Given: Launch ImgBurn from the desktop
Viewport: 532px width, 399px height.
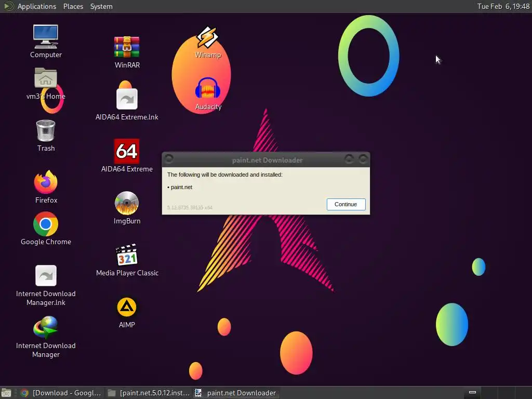Looking at the screenshot, I should [x=127, y=203].
